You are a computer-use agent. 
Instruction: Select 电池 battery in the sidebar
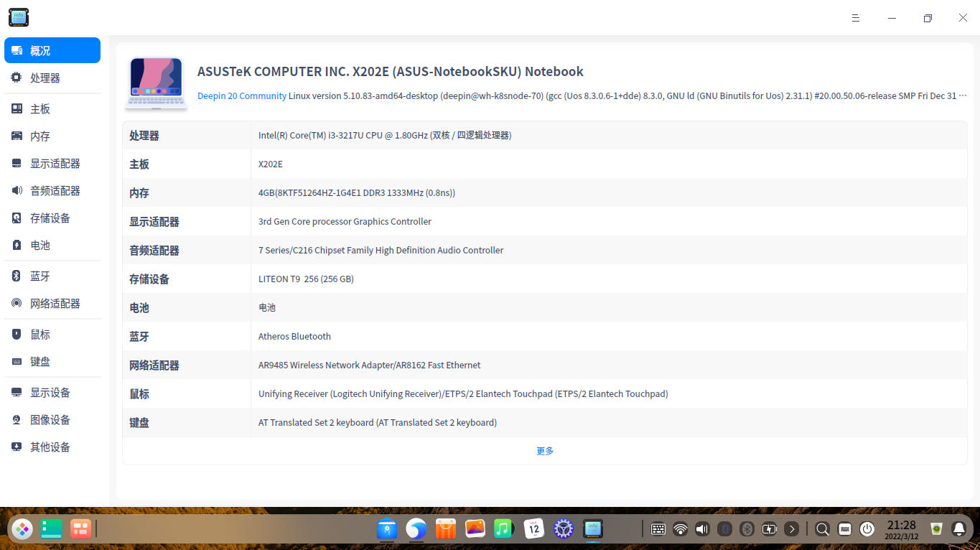pyautogui.click(x=52, y=245)
